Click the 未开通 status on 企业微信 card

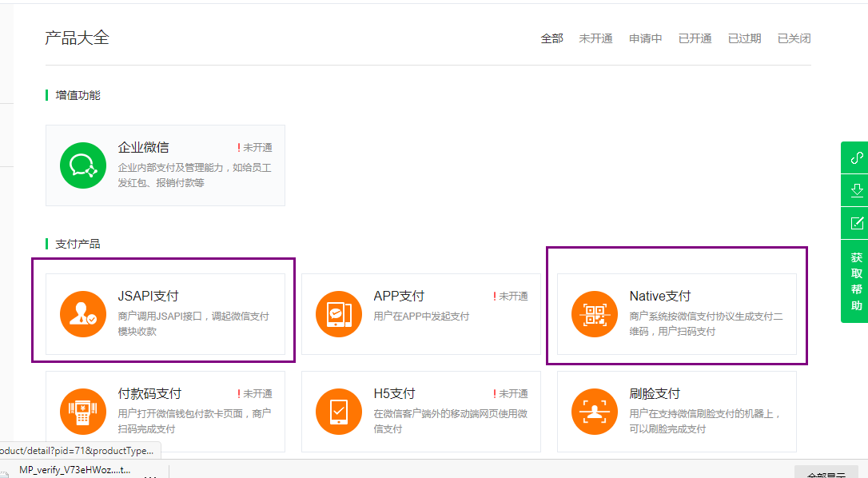click(x=255, y=148)
